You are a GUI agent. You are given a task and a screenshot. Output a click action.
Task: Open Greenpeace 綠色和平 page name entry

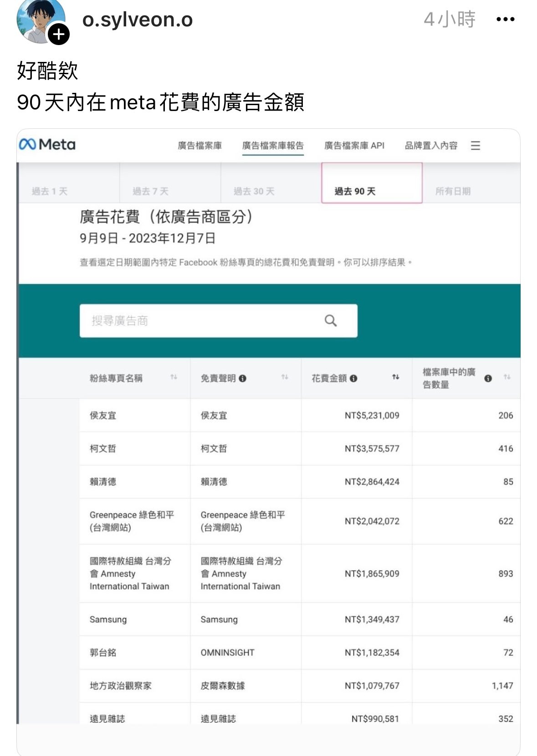[x=132, y=521]
